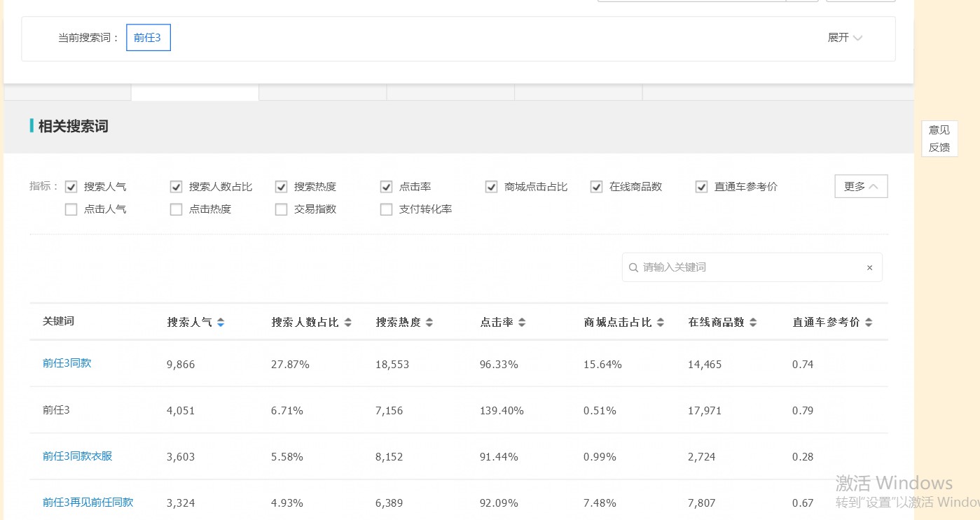Sort the 搜索热度 column
The image size is (980, 520).
tap(429, 322)
